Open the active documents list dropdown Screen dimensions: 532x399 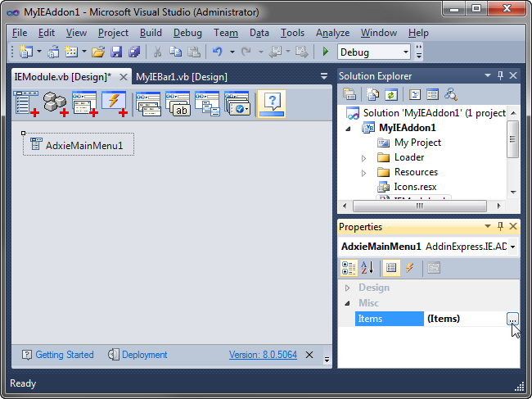(x=324, y=76)
